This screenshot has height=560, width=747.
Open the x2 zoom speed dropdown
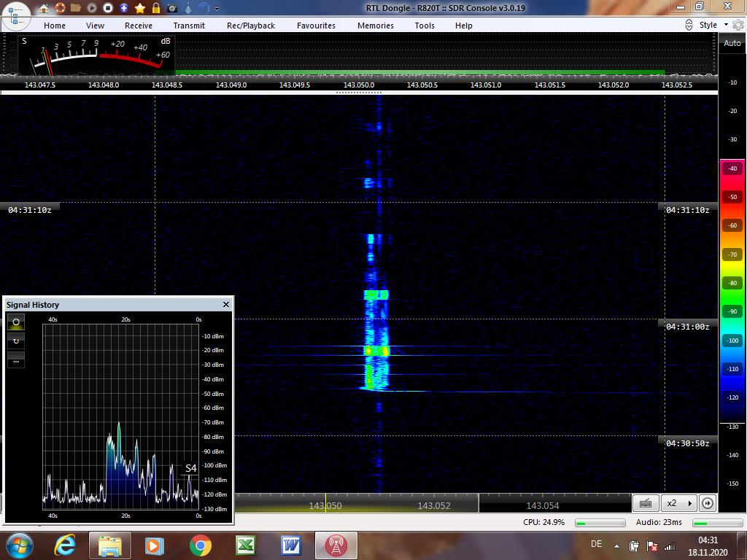coord(679,503)
